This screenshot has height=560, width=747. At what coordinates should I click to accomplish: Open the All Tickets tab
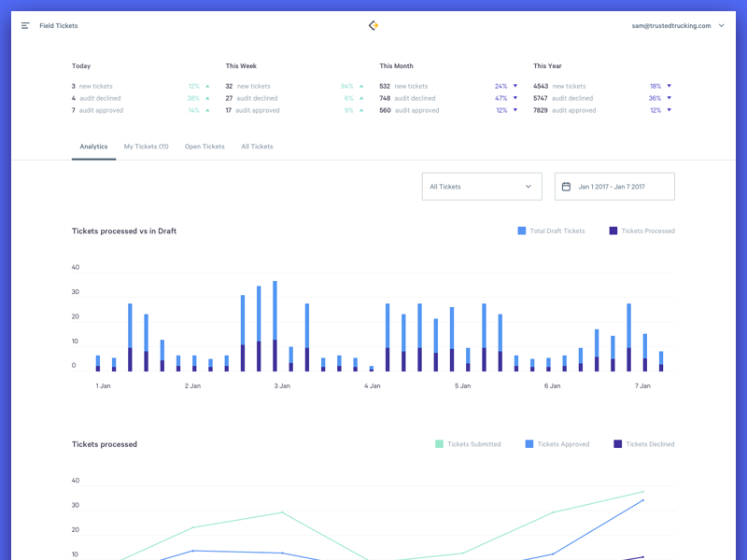tap(257, 147)
